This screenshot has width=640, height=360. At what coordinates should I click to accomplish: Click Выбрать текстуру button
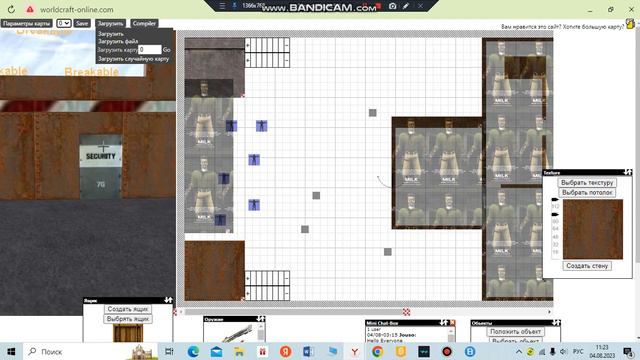coord(587,182)
